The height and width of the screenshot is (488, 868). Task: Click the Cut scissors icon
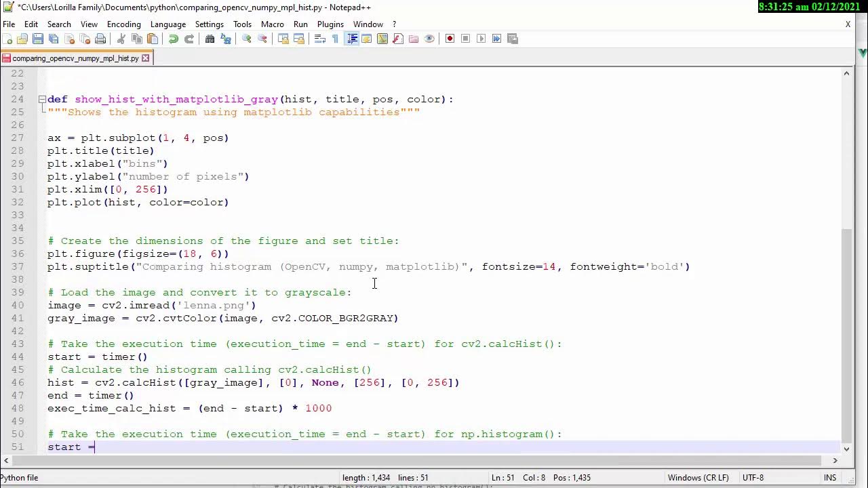point(121,39)
